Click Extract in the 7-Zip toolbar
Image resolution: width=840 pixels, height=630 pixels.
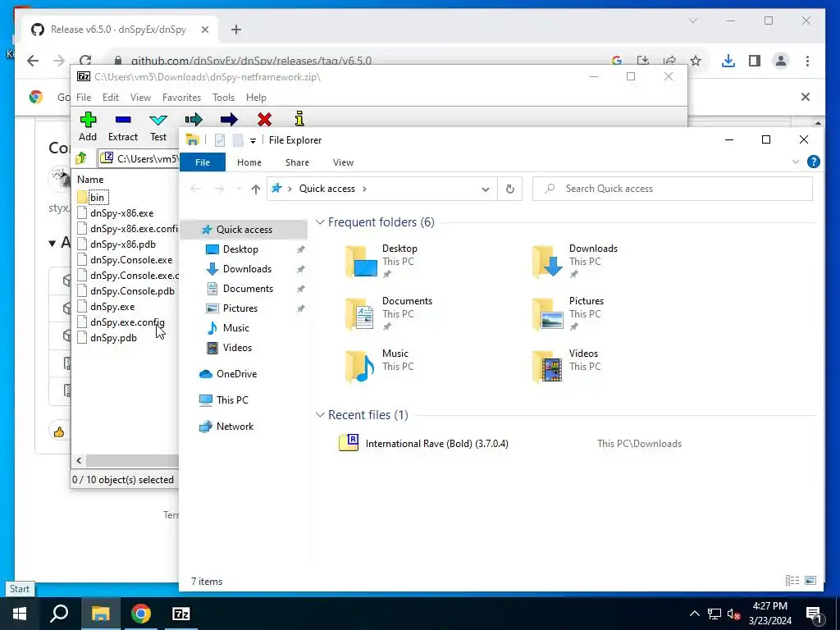point(123,127)
